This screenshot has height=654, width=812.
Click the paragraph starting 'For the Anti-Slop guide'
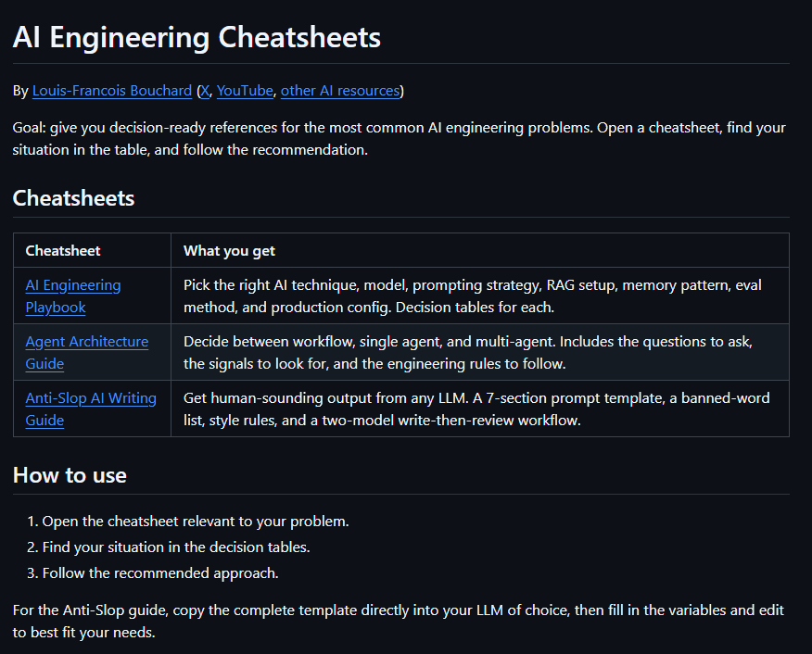coord(399,621)
